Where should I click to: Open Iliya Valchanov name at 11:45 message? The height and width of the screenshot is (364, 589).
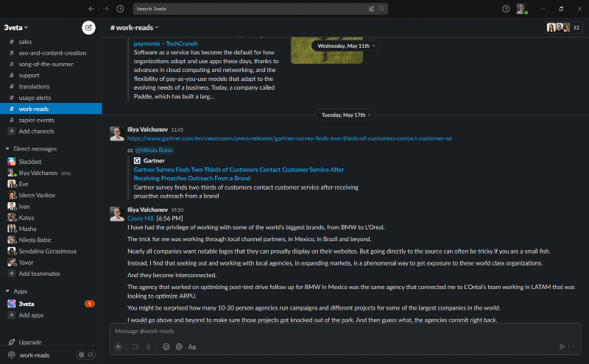tap(148, 129)
